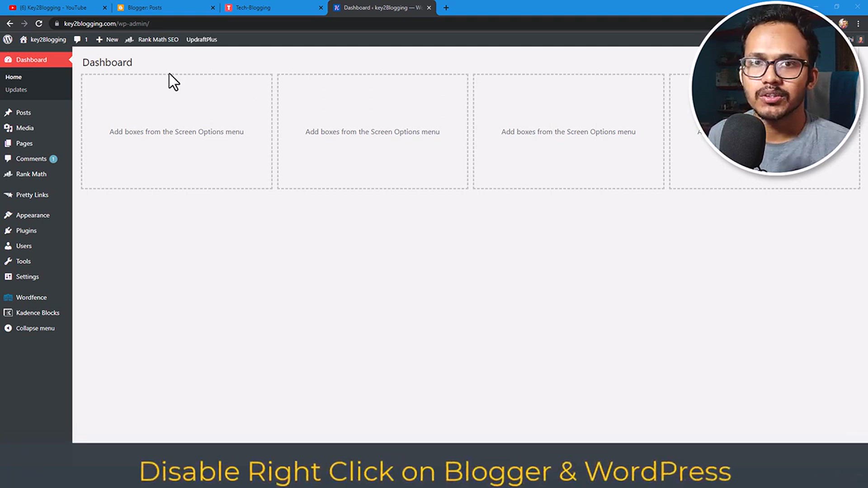Click the Comments pending count badge
This screenshot has height=488, width=868.
[53, 159]
